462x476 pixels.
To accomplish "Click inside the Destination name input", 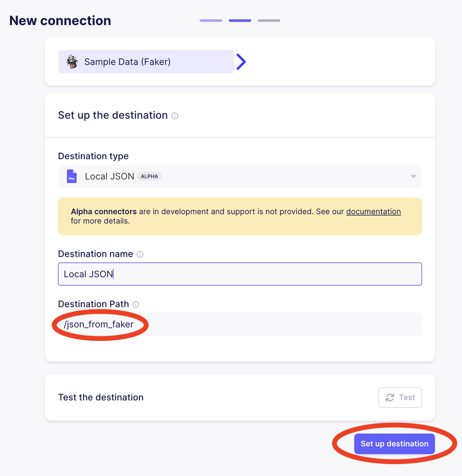I will (240, 274).
